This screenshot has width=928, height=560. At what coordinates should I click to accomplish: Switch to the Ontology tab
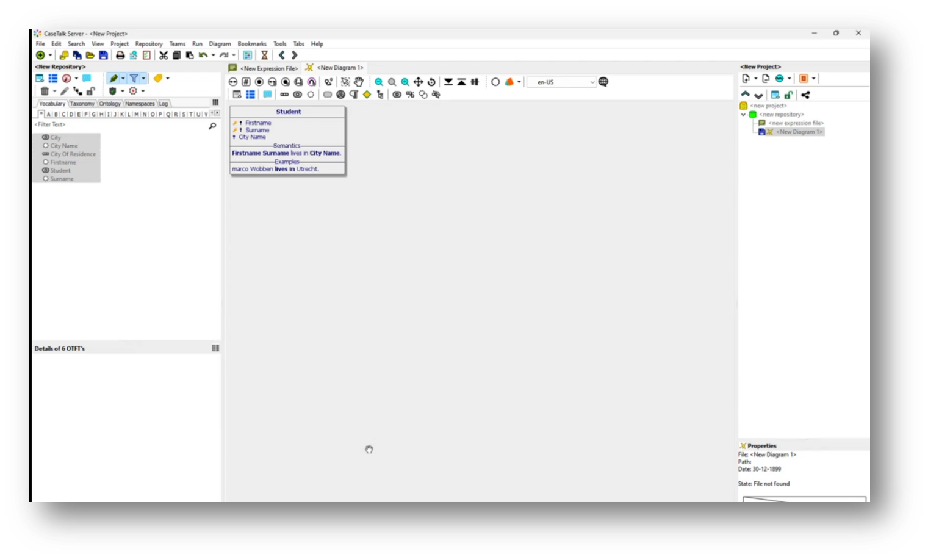(110, 104)
